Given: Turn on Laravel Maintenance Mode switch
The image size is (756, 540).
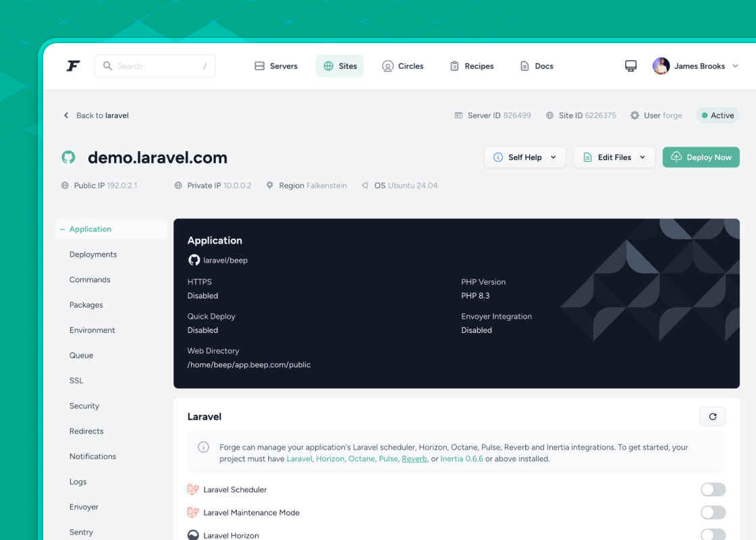Looking at the screenshot, I should point(713,513).
